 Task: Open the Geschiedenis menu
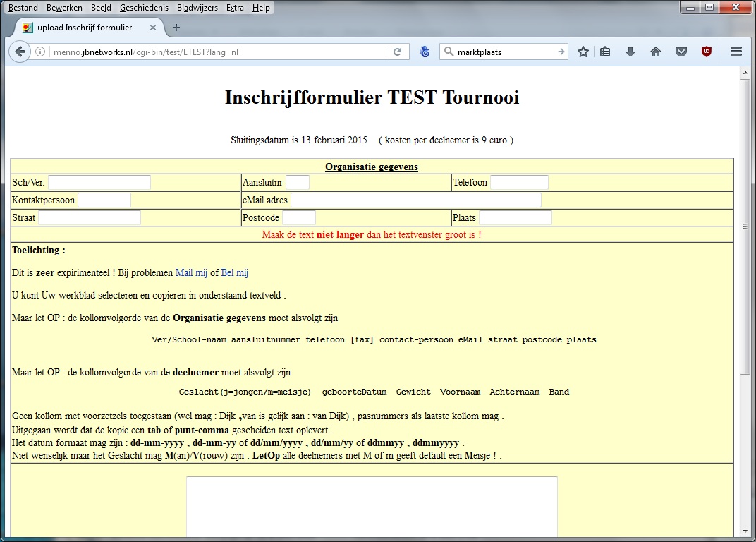coord(144,8)
